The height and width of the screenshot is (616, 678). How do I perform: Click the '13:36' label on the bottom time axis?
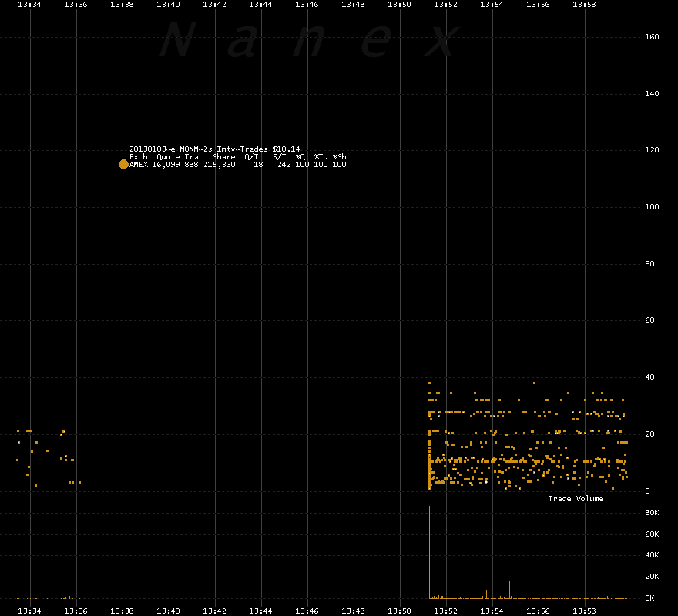(x=76, y=611)
